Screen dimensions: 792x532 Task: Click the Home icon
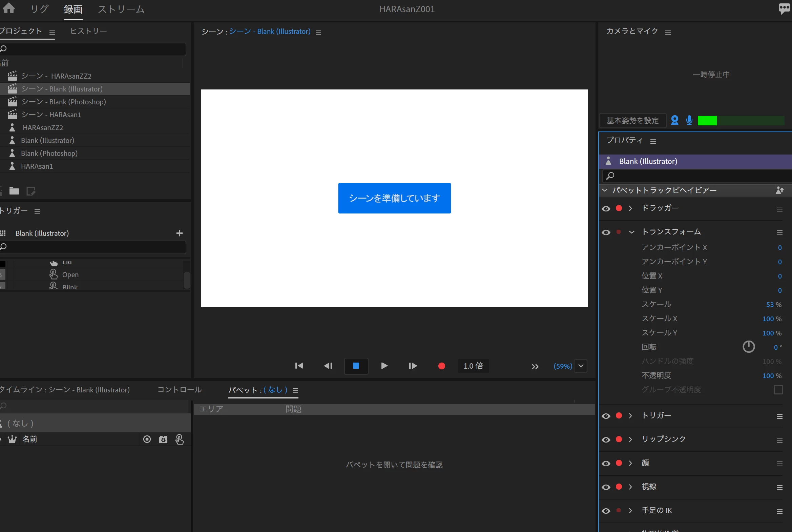tap(9, 8)
